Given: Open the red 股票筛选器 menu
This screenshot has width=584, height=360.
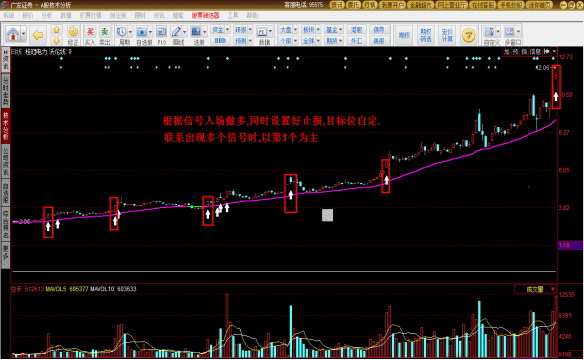Looking at the screenshot, I should coord(206,15).
